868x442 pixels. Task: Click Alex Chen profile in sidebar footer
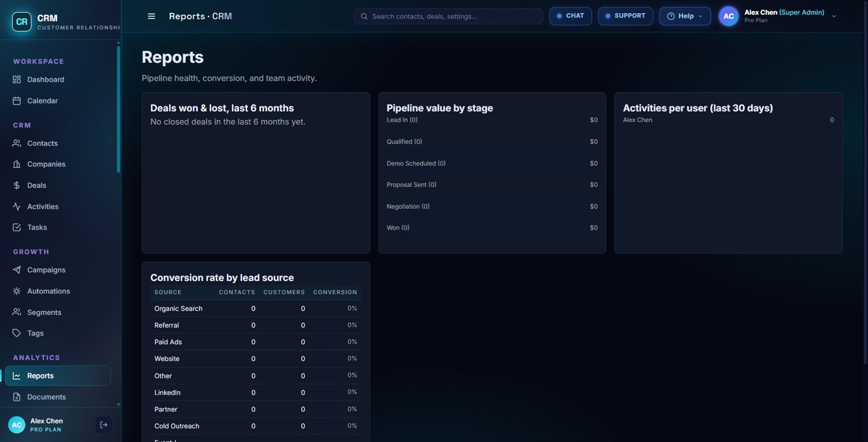click(x=47, y=425)
